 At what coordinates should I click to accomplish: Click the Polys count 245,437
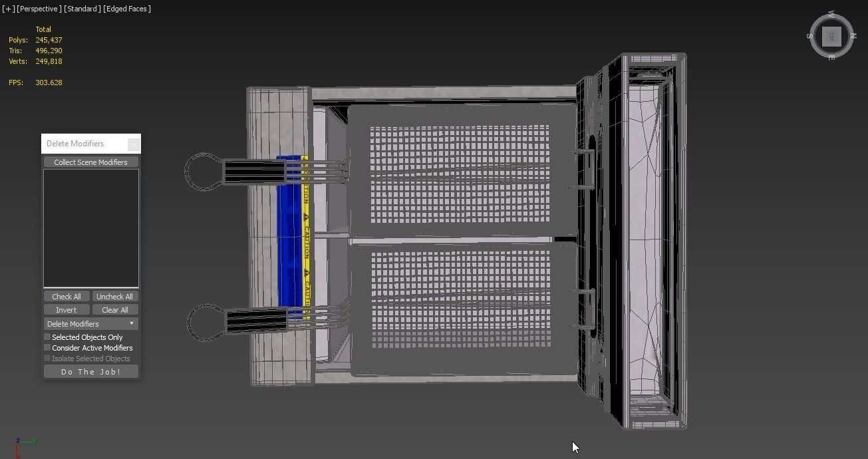[x=49, y=40]
